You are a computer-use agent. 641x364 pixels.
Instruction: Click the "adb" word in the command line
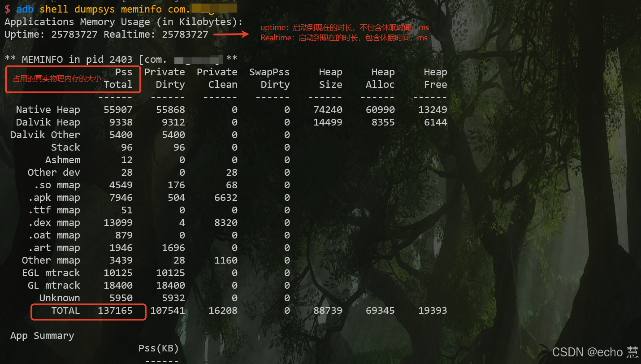[x=25, y=9]
